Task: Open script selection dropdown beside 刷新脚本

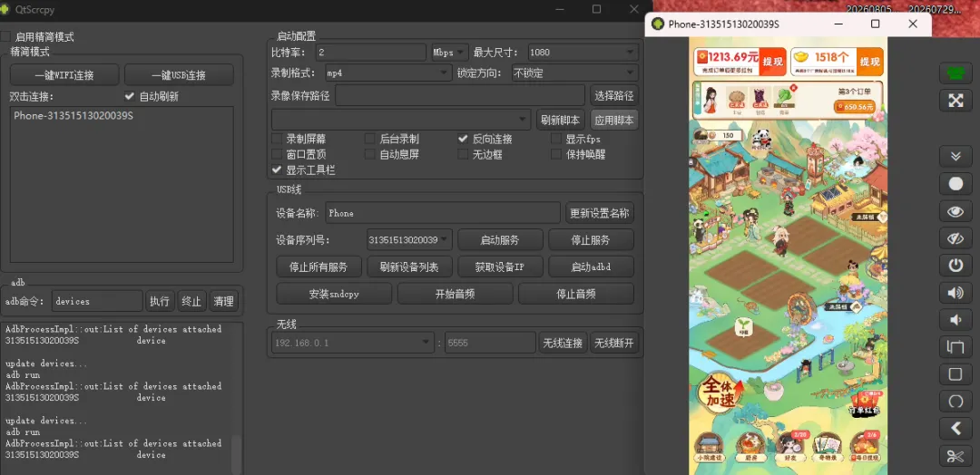Action: point(401,120)
